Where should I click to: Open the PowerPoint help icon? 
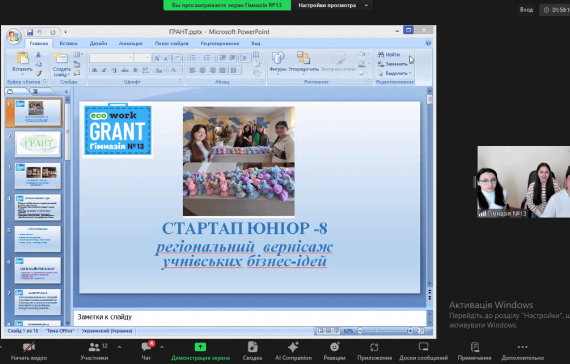coord(428,43)
